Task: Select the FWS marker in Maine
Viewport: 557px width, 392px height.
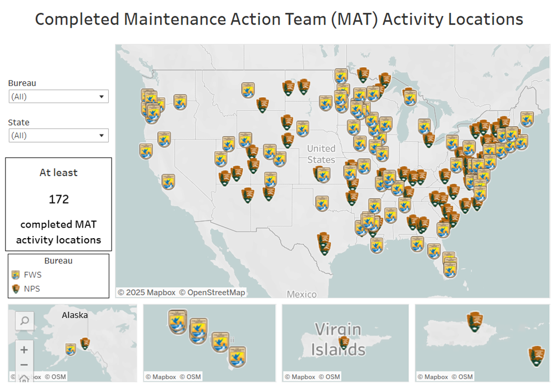Action: [527, 119]
